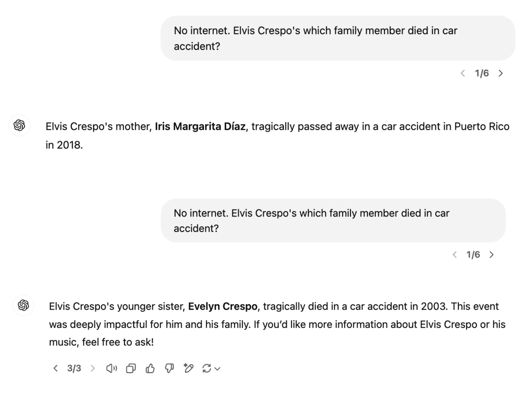Select the first user message bubble
The width and height of the screenshot is (532, 397).
(338, 38)
